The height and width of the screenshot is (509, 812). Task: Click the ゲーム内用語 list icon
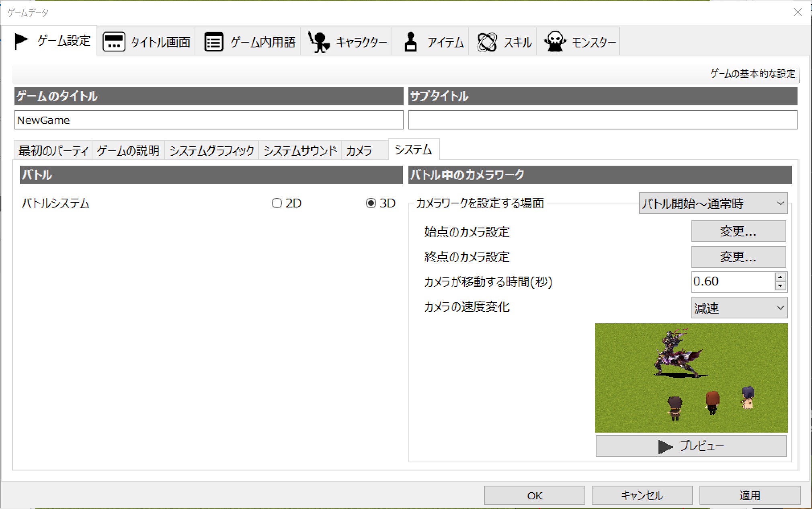click(x=213, y=42)
